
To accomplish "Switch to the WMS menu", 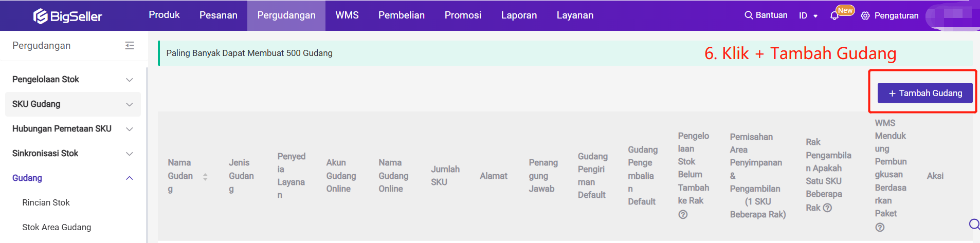I will click(x=347, y=15).
